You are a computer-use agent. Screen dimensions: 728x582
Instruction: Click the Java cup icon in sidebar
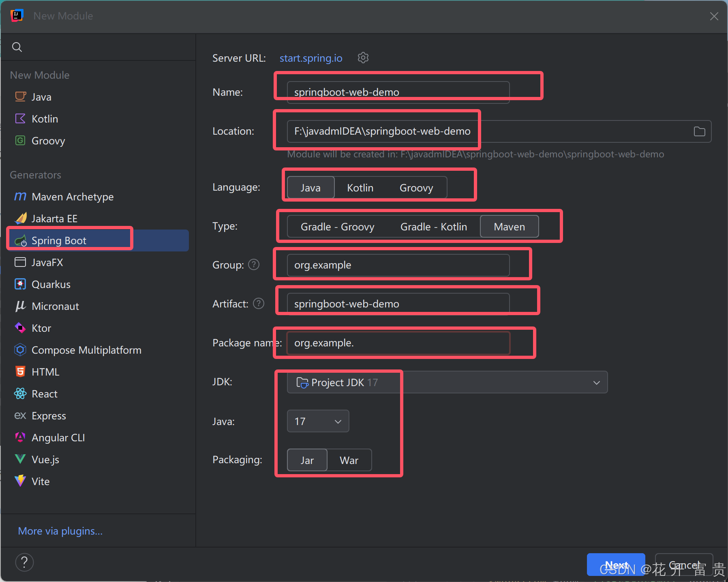pyautogui.click(x=20, y=97)
